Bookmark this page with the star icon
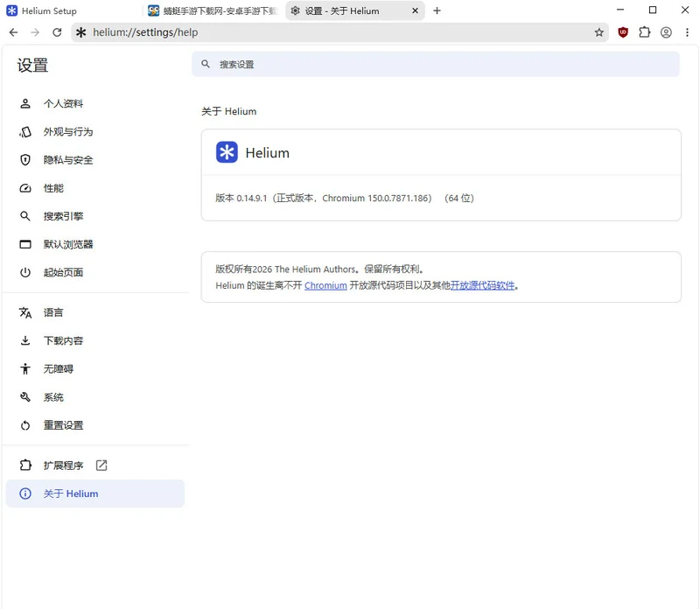This screenshot has width=700, height=609. (x=598, y=32)
